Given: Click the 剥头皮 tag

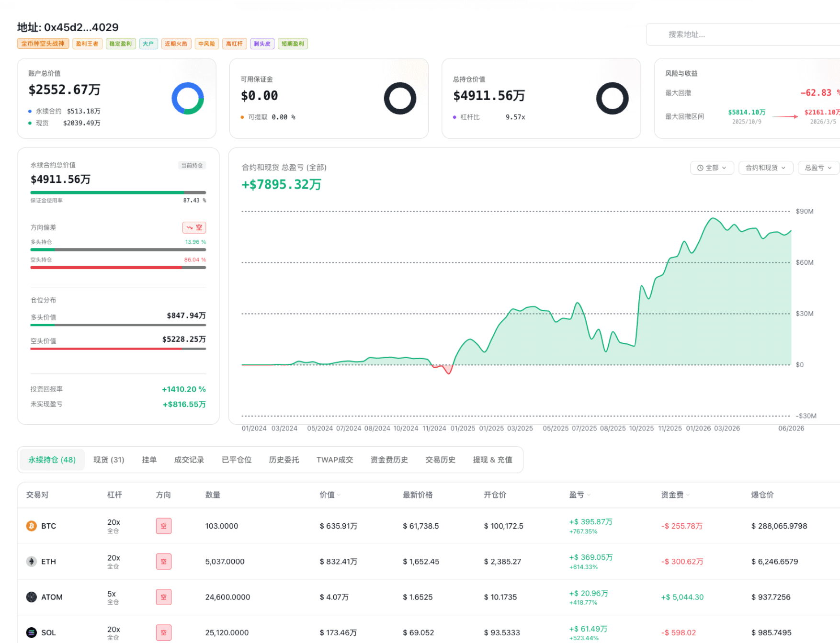Looking at the screenshot, I should click(262, 44).
